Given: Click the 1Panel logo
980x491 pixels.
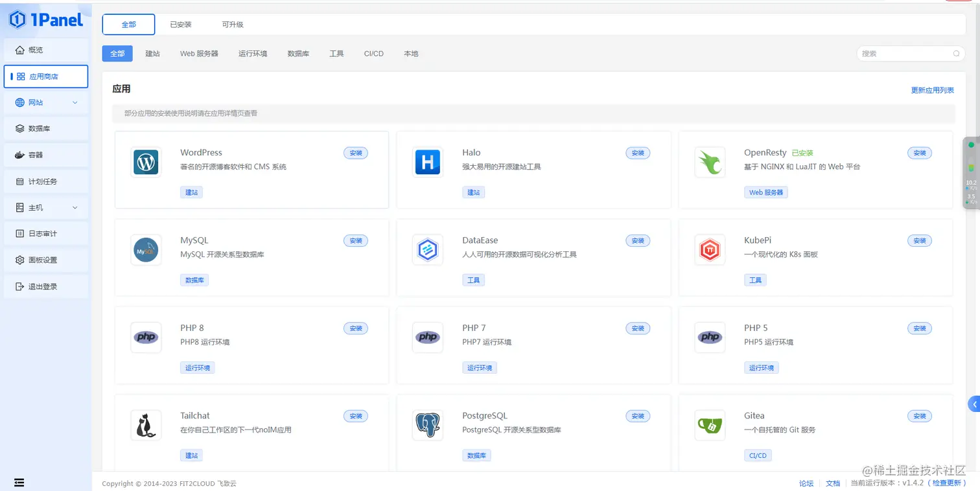Looking at the screenshot, I should 46,20.
